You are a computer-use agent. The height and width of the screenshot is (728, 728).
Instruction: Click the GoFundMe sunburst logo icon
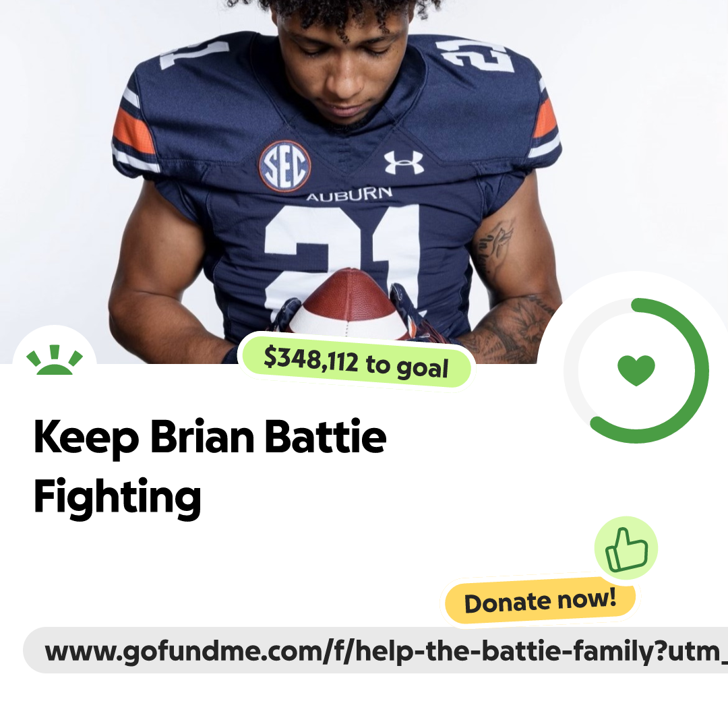coord(55,360)
